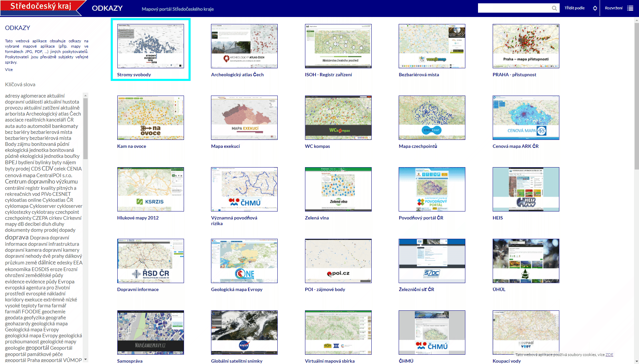Open the ISOH registr zařízení thumbnail
This screenshot has height=364, width=639.
point(338,46)
